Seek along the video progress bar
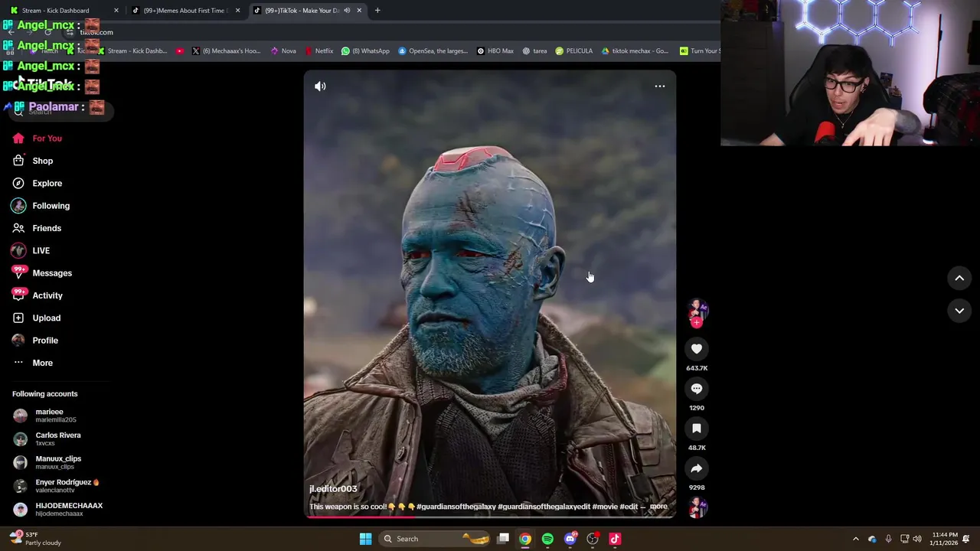 click(x=490, y=517)
